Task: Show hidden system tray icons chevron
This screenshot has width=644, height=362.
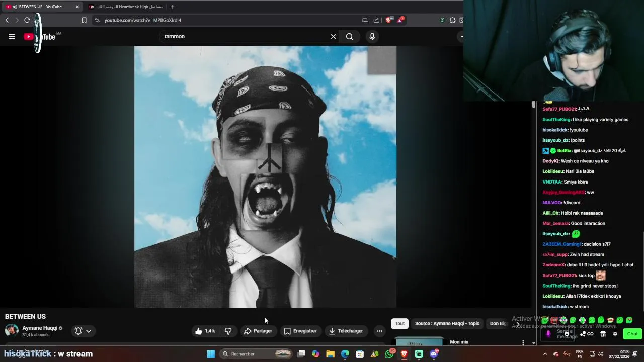Action: tap(545, 354)
